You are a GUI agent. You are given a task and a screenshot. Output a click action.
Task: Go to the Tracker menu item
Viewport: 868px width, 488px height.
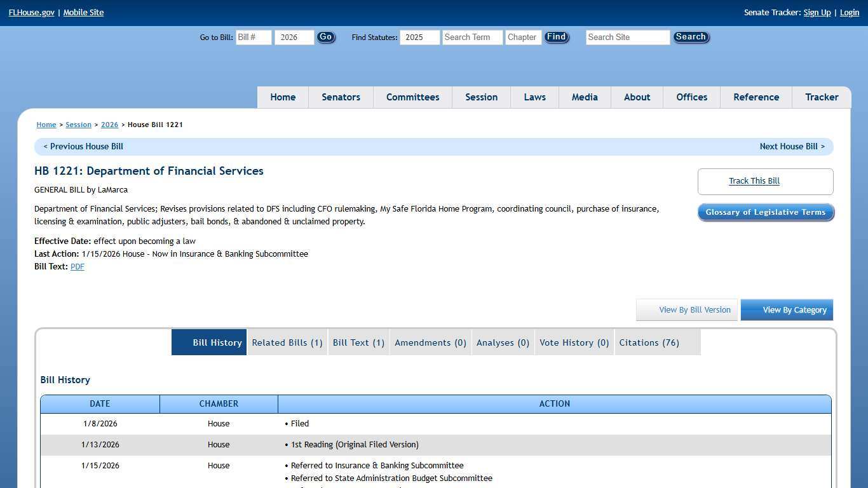coord(821,97)
